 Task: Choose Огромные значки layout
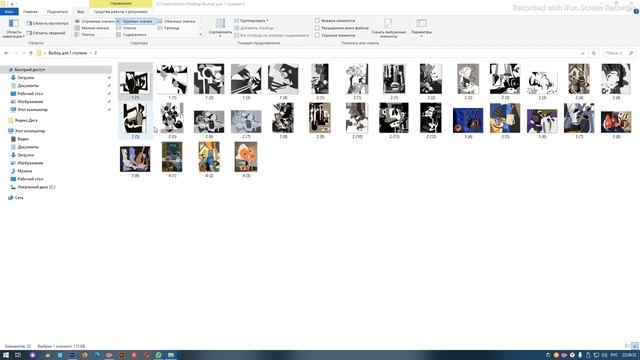(x=94, y=21)
